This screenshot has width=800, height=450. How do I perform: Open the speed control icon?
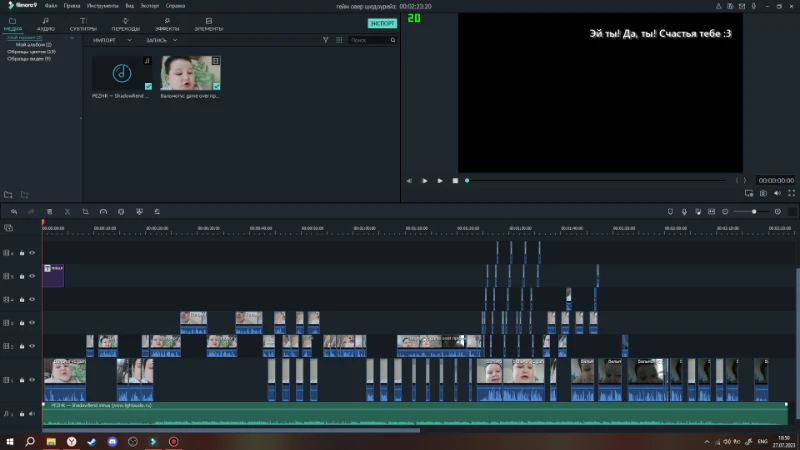click(x=103, y=212)
